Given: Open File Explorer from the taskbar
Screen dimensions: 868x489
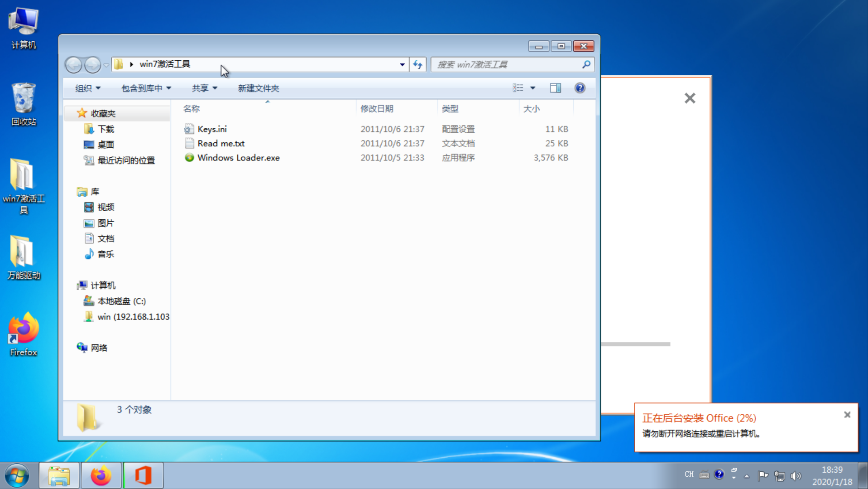Looking at the screenshot, I should [59, 476].
